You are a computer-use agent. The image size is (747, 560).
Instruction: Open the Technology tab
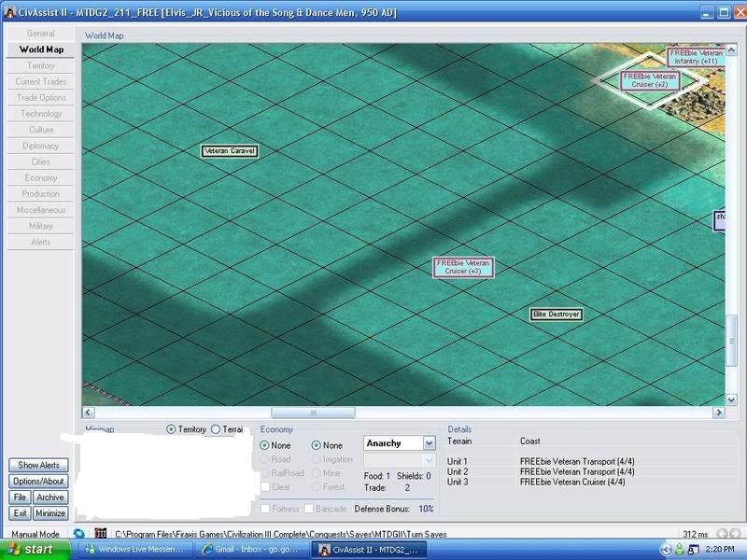pos(40,113)
